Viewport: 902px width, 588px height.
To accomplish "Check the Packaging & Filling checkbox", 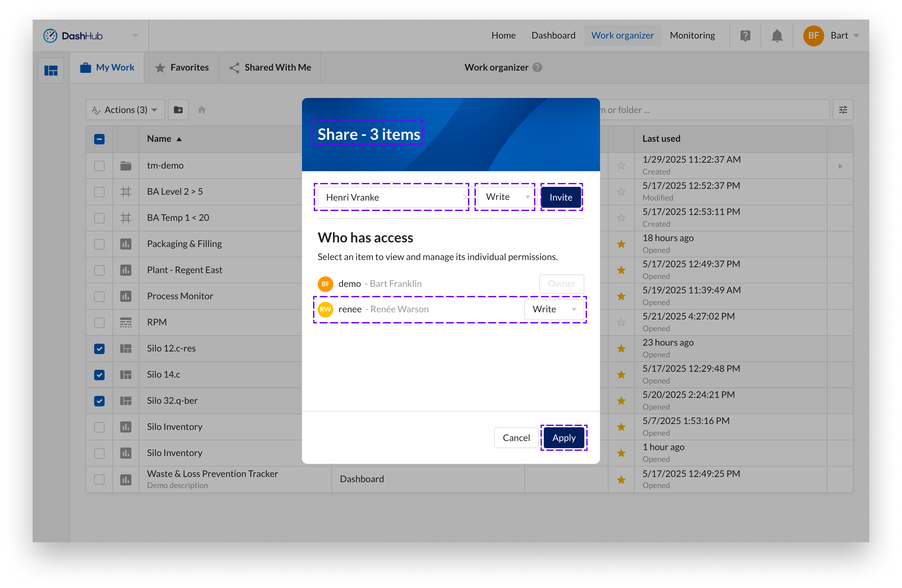I will [x=99, y=244].
